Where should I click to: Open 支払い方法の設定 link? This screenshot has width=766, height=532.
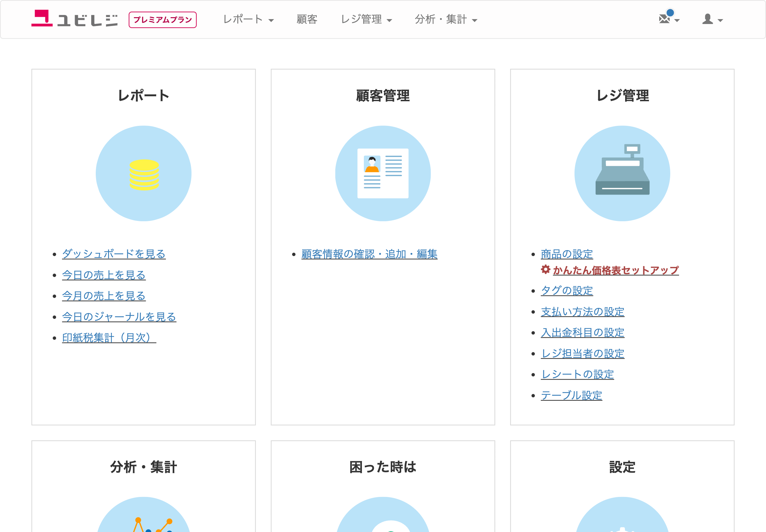[x=583, y=312]
